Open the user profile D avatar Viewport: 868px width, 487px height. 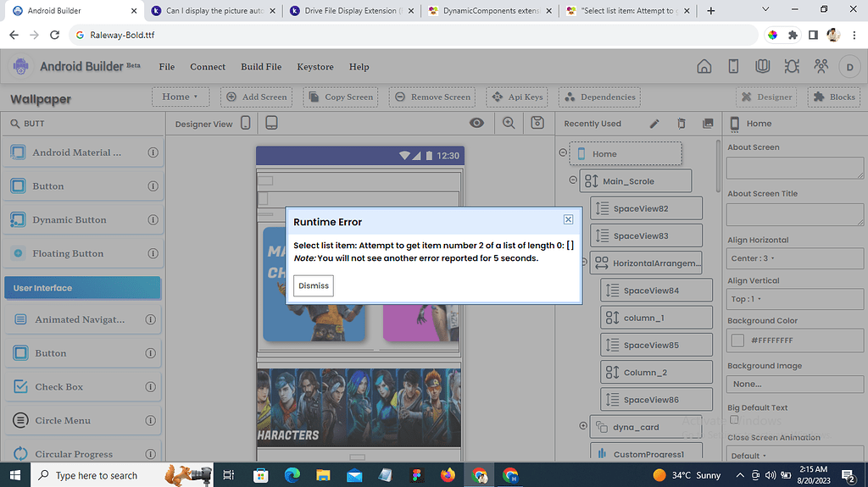[849, 67]
